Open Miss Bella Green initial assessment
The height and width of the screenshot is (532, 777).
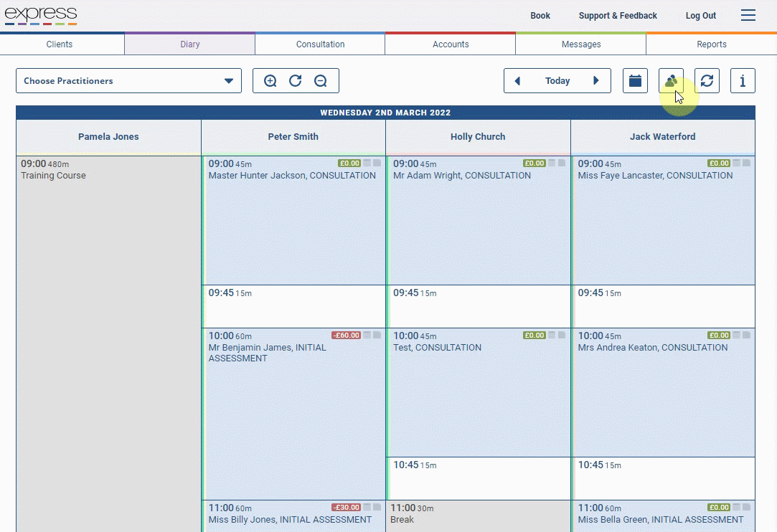(664, 516)
